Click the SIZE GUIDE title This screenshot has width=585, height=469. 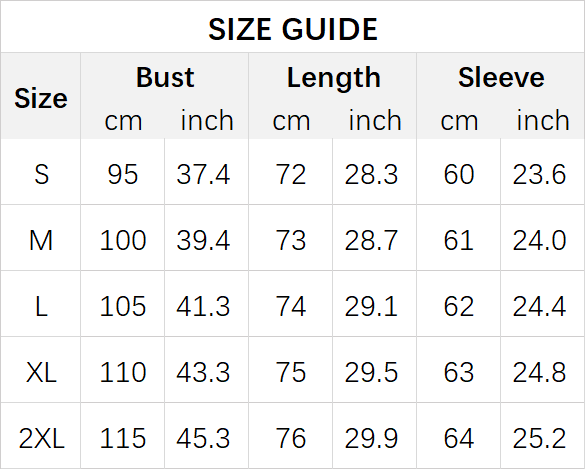[293, 29]
